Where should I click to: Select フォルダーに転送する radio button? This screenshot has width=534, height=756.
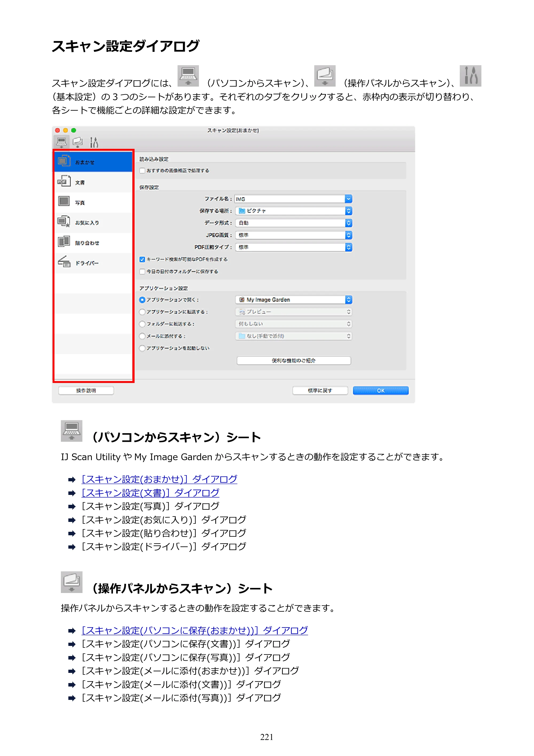click(x=142, y=324)
